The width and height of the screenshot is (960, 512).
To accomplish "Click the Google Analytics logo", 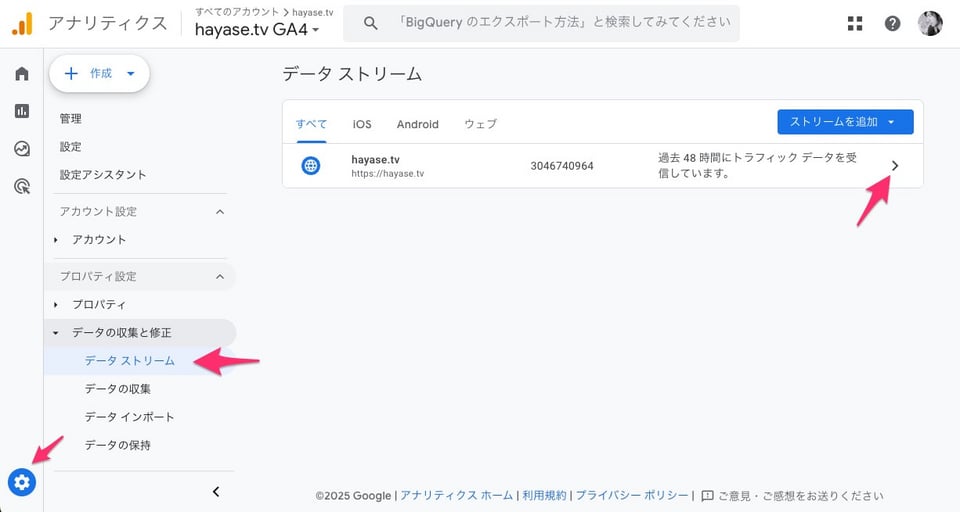I will coord(22,23).
